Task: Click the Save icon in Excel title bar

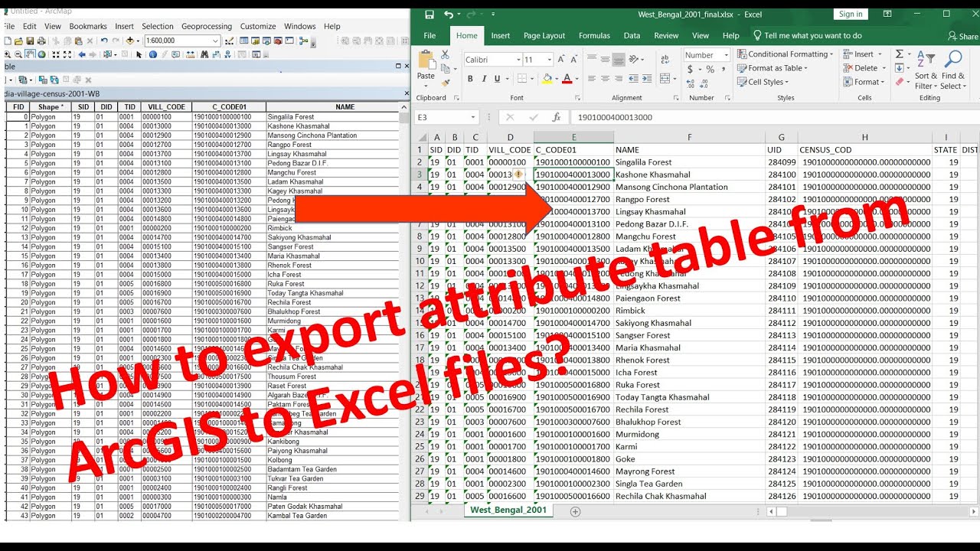Action: tap(430, 15)
